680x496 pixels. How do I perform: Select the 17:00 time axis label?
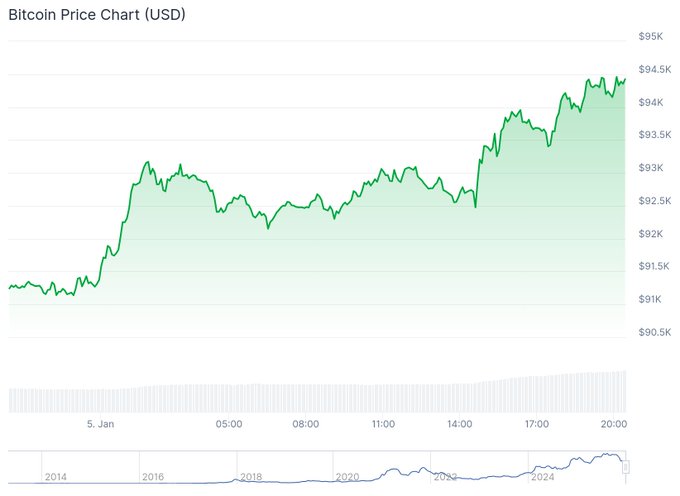(x=537, y=424)
